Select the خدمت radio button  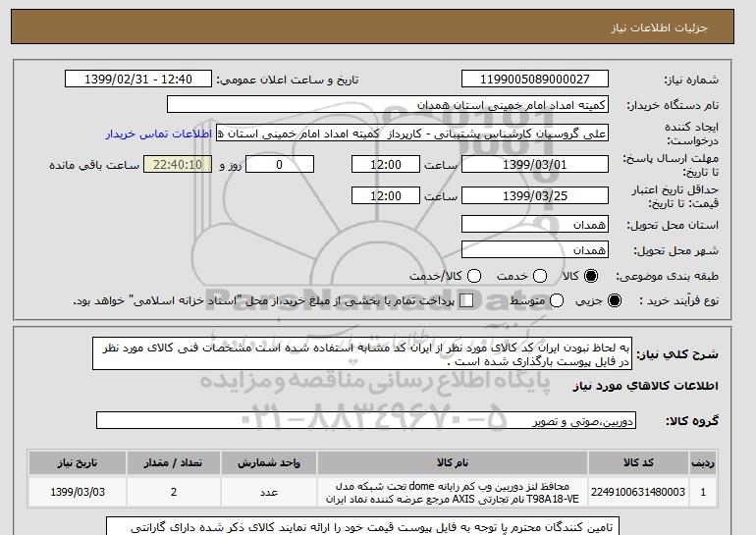pyautogui.click(x=540, y=276)
